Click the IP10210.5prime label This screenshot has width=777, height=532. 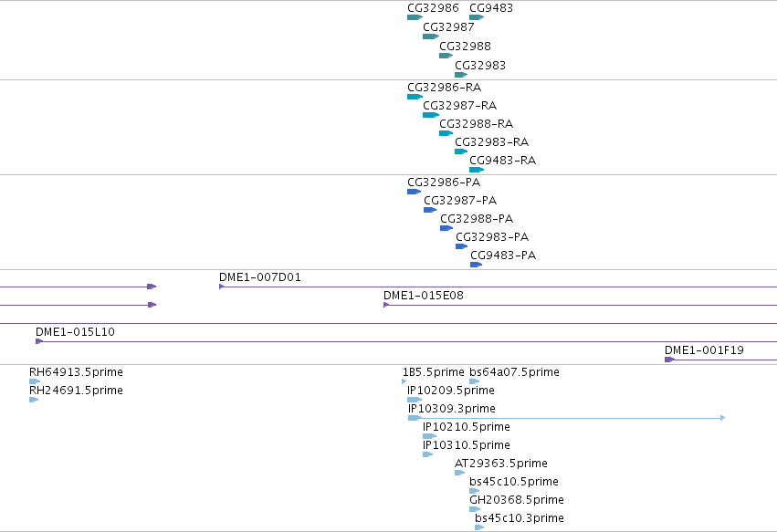point(467,427)
